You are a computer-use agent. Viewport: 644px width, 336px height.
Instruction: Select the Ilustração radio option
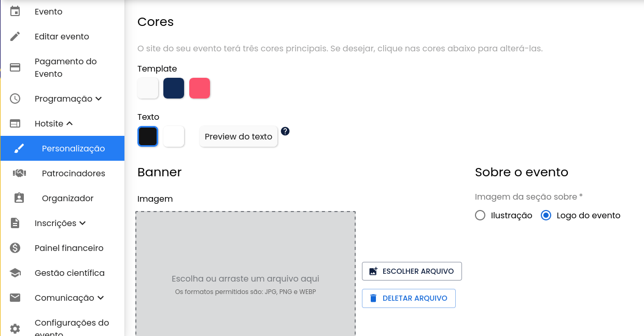click(x=480, y=215)
